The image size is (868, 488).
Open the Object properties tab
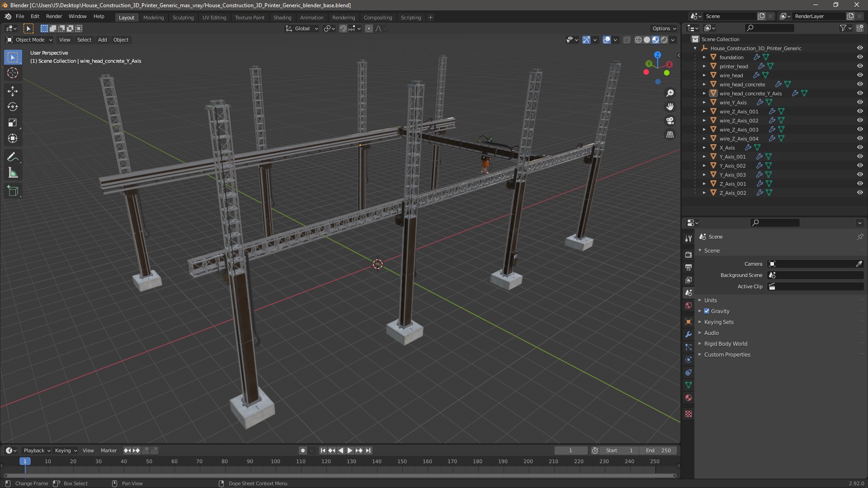tap(689, 322)
